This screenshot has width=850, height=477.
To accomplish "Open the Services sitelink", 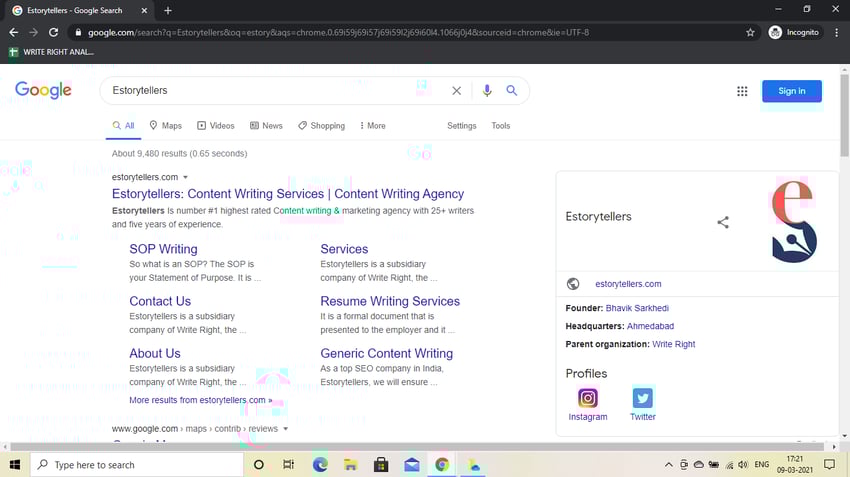I will coord(344,249).
